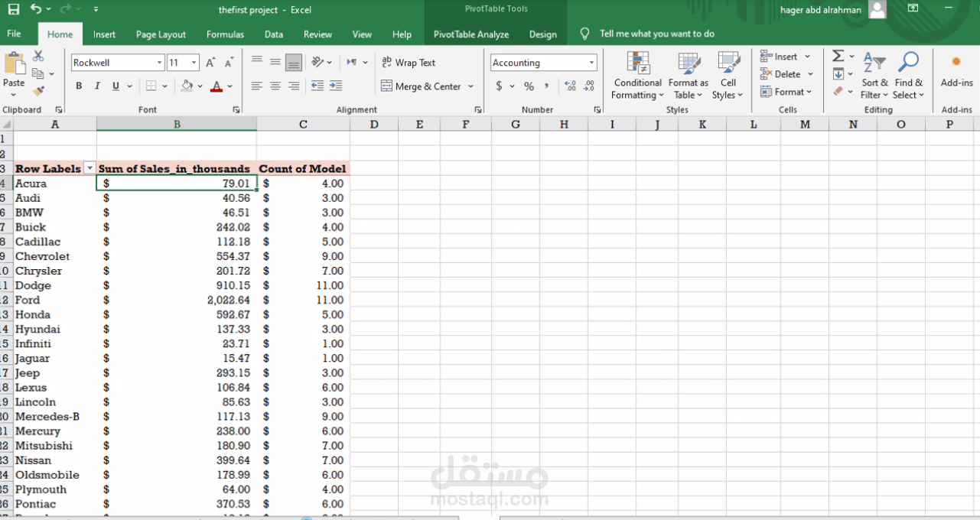Click the Save icon in quick access toolbar

click(14, 10)
